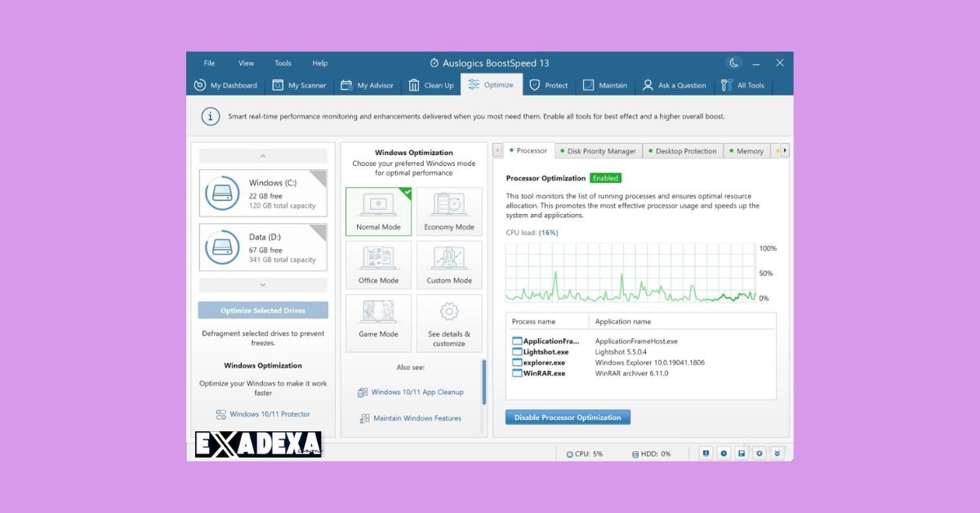The height and width of the screenshot is (513, 980).
Task: Click the See details & customize gear
Action: (449, 323)
